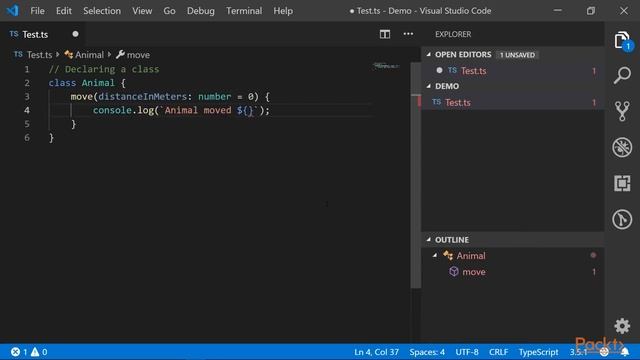This screenshot has width=640, height=360.
Task: Change indentation via Spaces: 4
Action: pos(427,352)
